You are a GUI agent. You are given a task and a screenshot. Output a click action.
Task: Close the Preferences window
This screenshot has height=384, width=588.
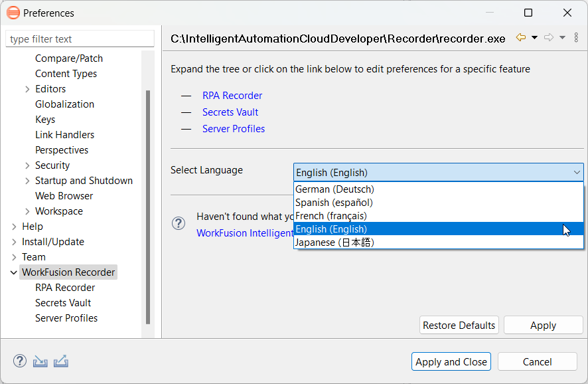click(x=567, y=13)
